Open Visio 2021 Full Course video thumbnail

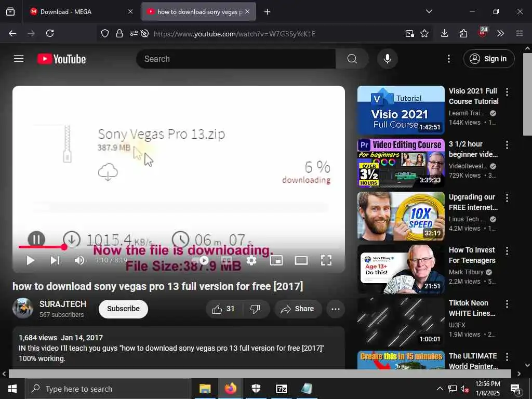[x=401, y=110]
